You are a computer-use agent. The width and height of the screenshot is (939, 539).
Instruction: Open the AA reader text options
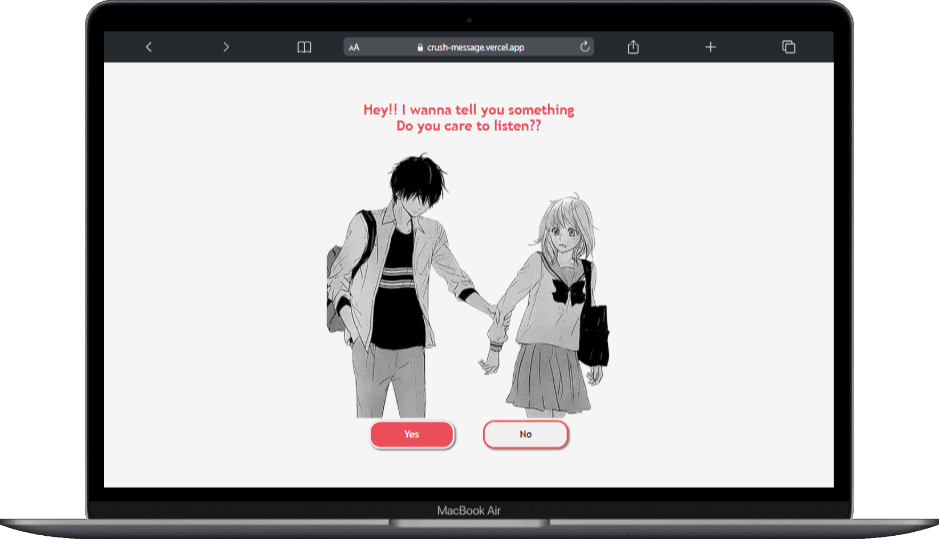click(354, 47)
